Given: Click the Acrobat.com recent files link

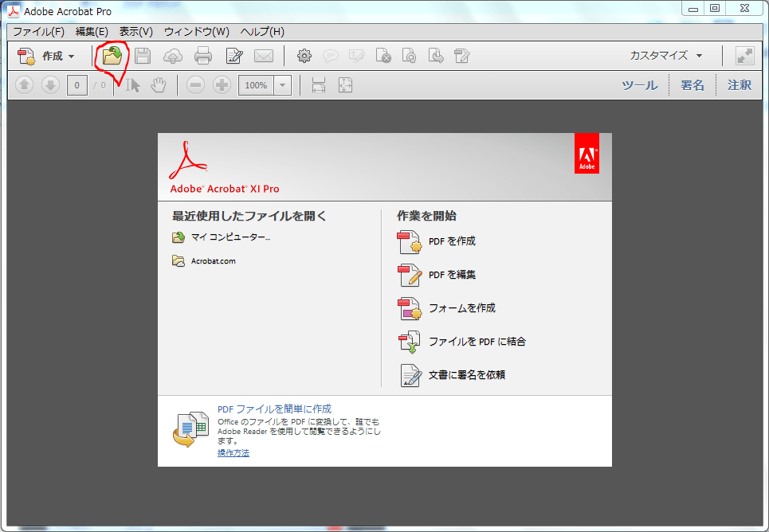Looking at the screenshot, I should pyautogui.click(x=214, y=261).
